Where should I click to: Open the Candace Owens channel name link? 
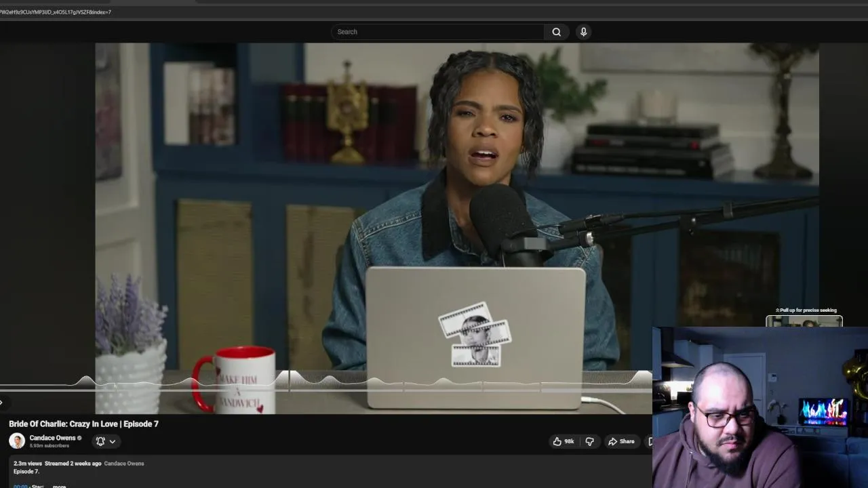click(x=52, y=438)
